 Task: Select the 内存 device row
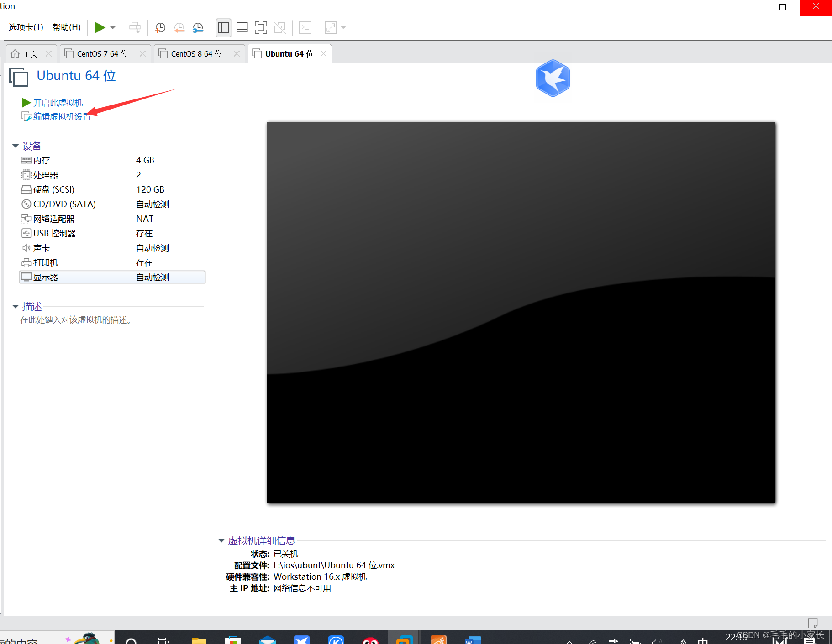112,160
